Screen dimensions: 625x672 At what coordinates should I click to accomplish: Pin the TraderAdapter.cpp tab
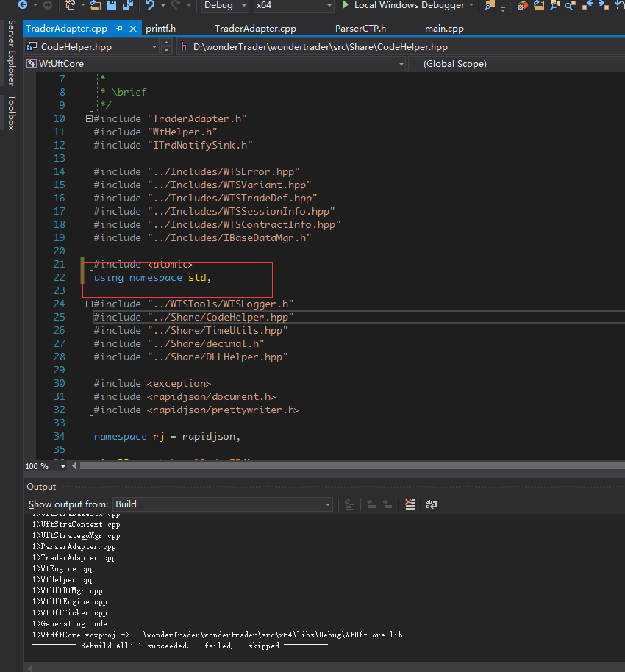pyautogui.click(x=120, y=29)
